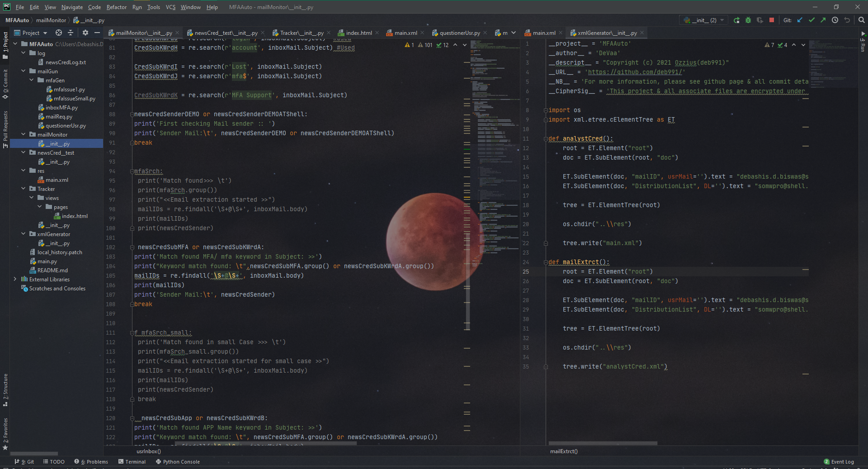Push commits with green Git arrow
868x469 pixels.
[x=823, y=20]
